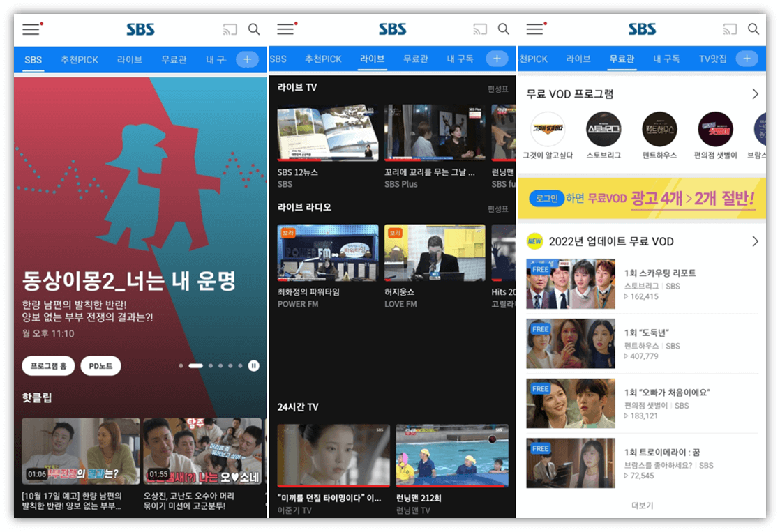Tap 무료 VOD 프로그램 heading text
780x532 pixels.
coord(569,94)
